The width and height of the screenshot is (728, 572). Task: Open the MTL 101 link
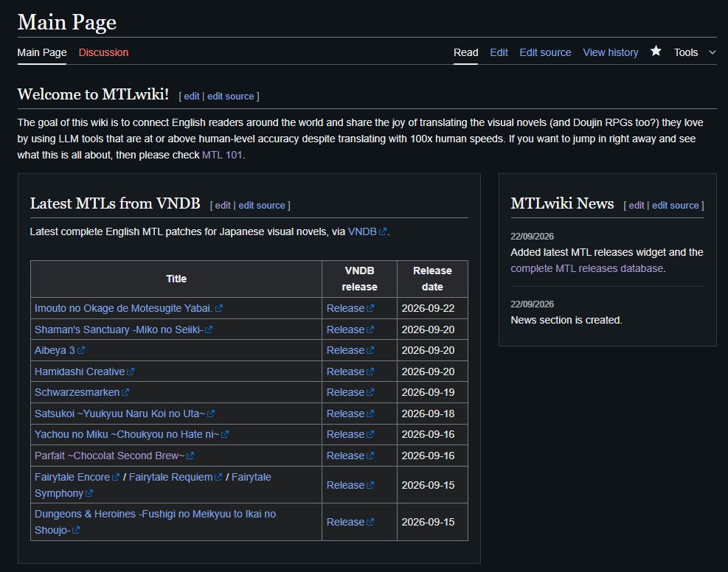(x=222, y=155)
